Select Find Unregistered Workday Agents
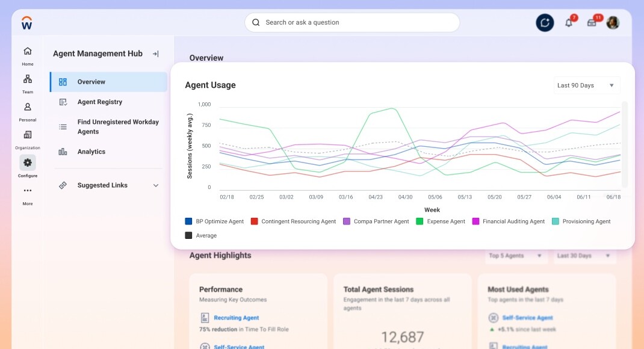Screen dimensions: 644x349 coord(108,127)
